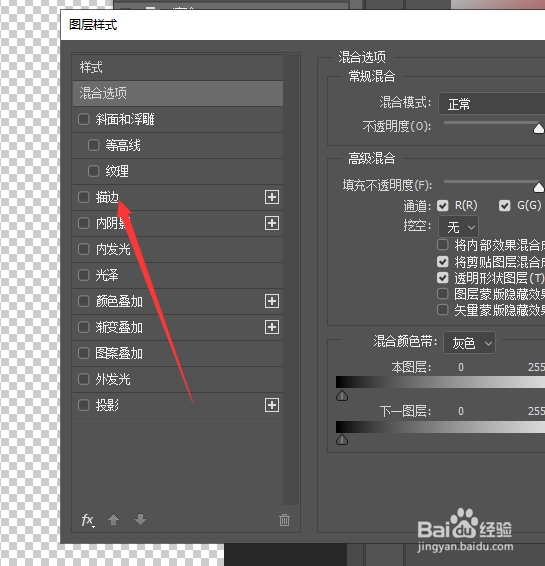Enable 斜面和浮雕 checkbox
Image resolution: width=545 pixels, height=566 pixels.
tap(83, 119)
